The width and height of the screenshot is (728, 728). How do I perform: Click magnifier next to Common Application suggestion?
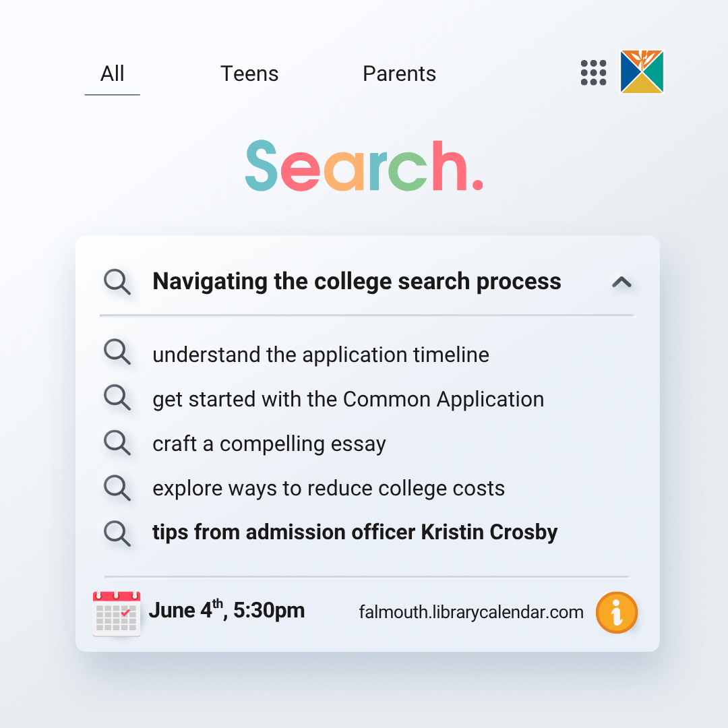(x=117, y=399)
